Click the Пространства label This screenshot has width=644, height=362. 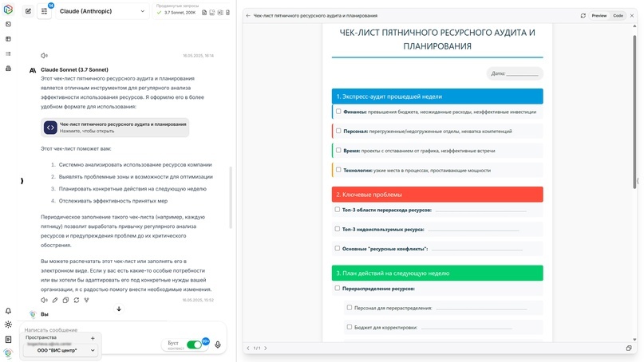41,337
